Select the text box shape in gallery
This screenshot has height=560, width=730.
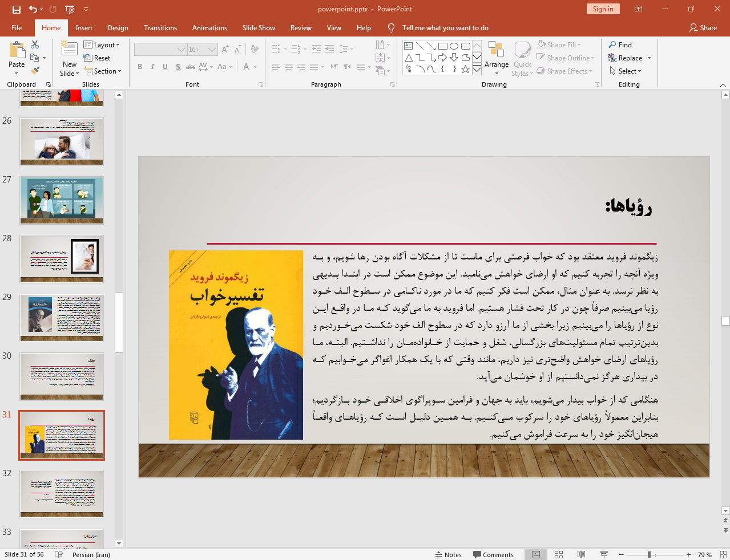409,46
